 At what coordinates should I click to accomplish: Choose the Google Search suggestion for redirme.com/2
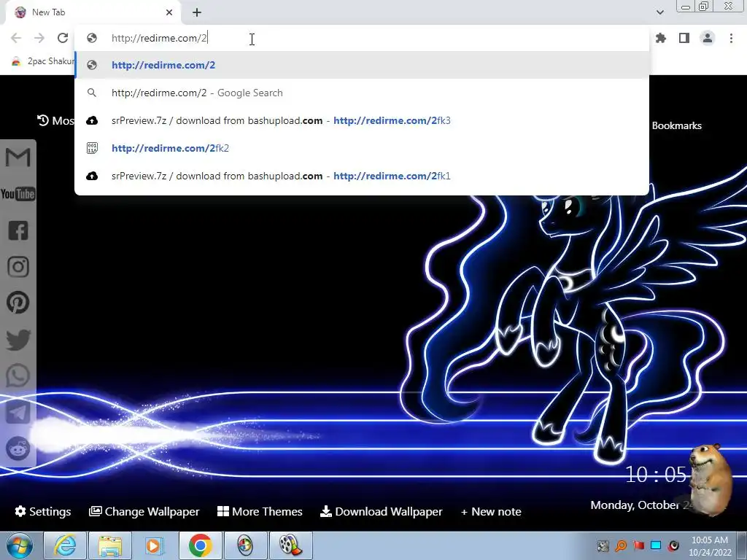tap(362, 93)
